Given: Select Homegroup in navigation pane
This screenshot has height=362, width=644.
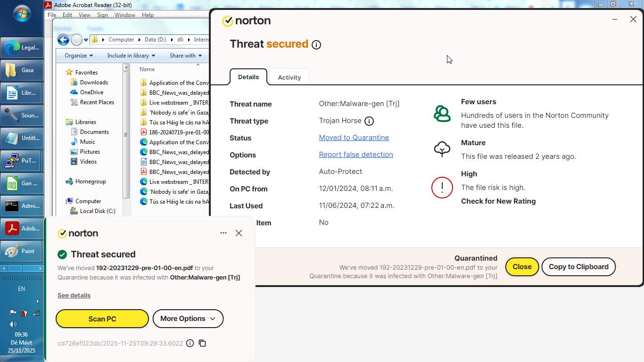Looking at the screenshot, I should [90, 181].
